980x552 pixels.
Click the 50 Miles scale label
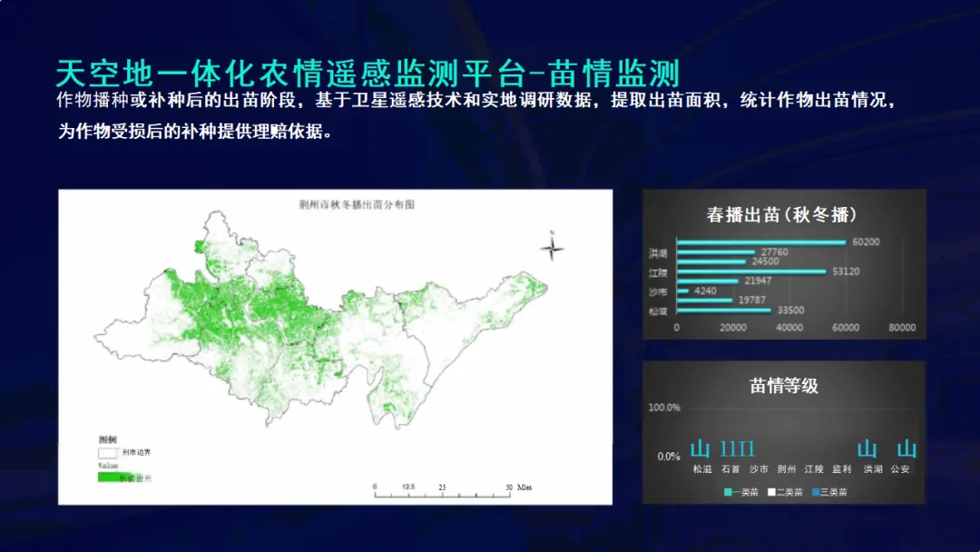(519, 487)
